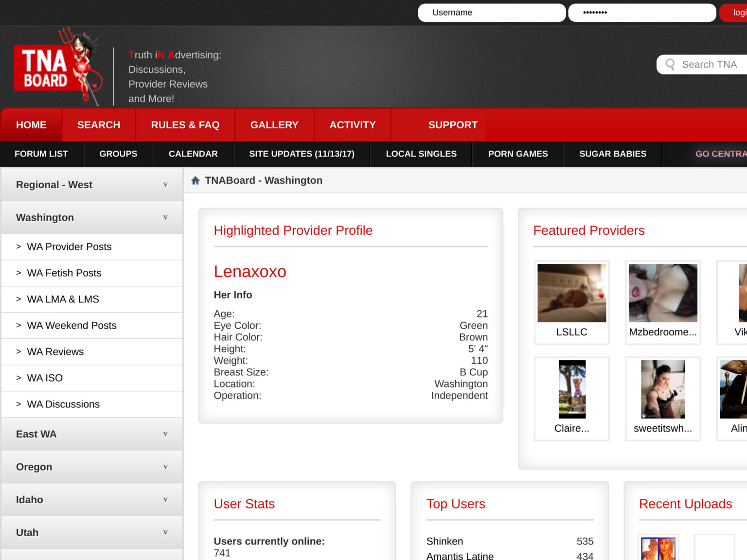The height and width of the screenshot is (560, 747).
Task: Click the Claire... provider name
Action: [571, 428]
